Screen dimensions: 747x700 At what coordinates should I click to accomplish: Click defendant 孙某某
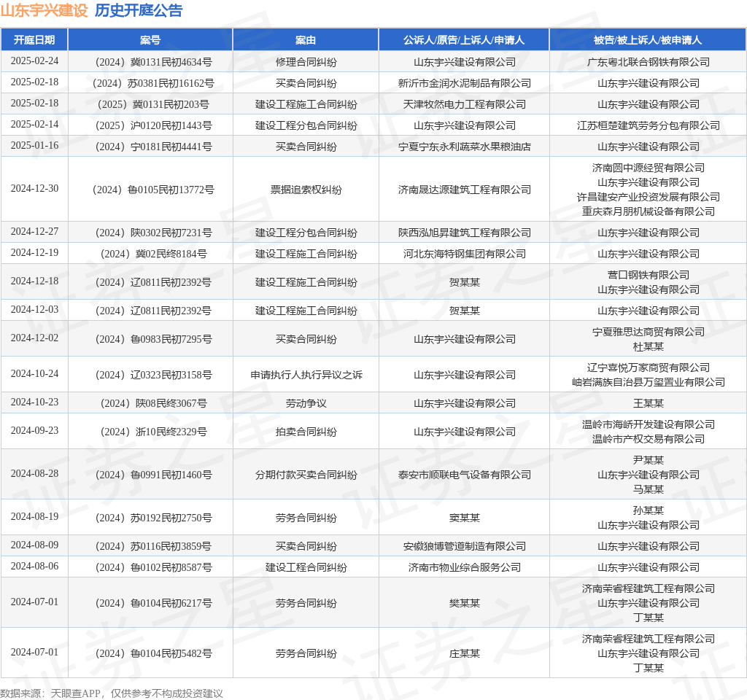click(x=649, y=511)
